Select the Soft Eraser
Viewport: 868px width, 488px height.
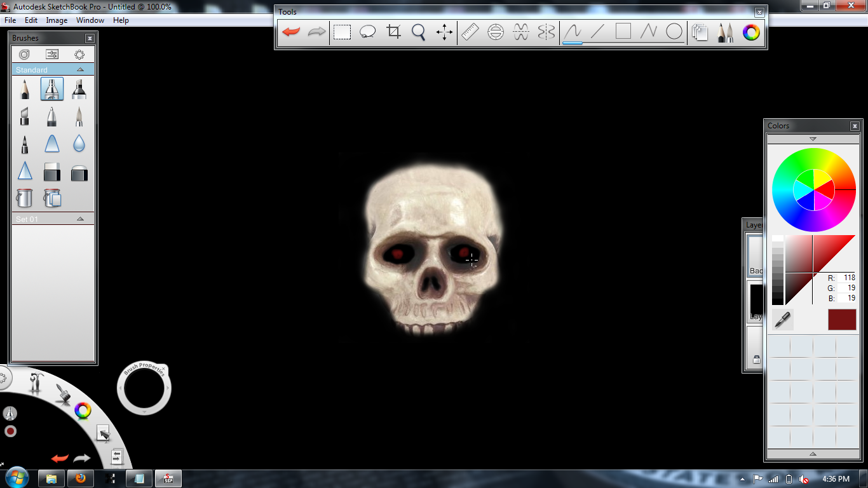tap(79, 172)
